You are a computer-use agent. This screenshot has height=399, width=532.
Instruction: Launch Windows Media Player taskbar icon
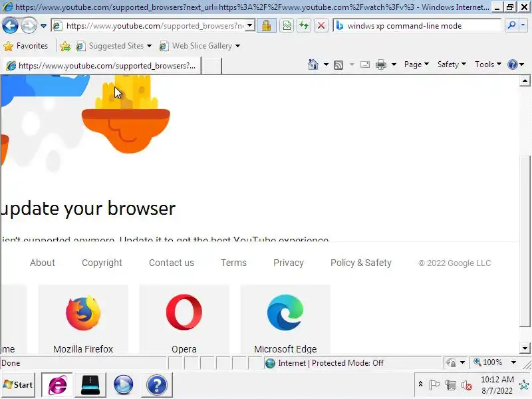(123, 385)
